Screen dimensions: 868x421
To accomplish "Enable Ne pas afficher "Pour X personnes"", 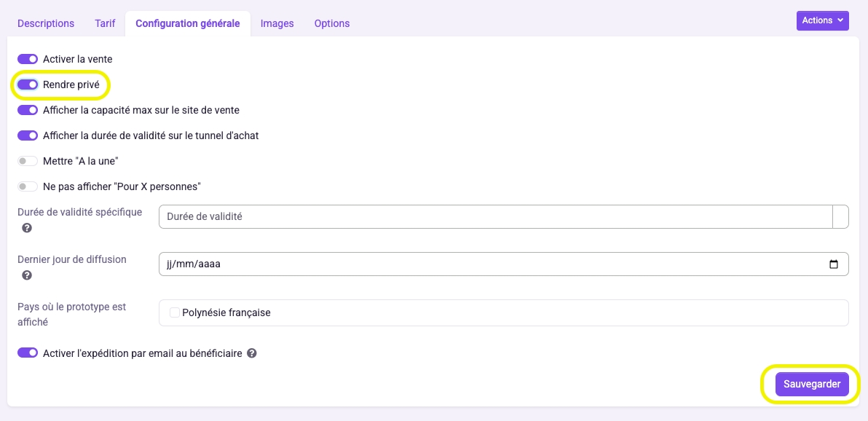I will pos(28,186).
